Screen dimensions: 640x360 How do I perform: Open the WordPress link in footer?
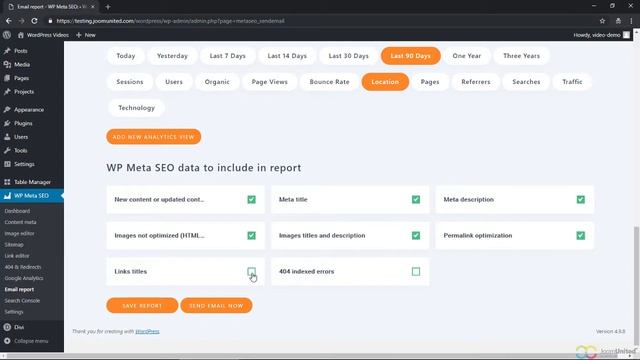(147, 331)
